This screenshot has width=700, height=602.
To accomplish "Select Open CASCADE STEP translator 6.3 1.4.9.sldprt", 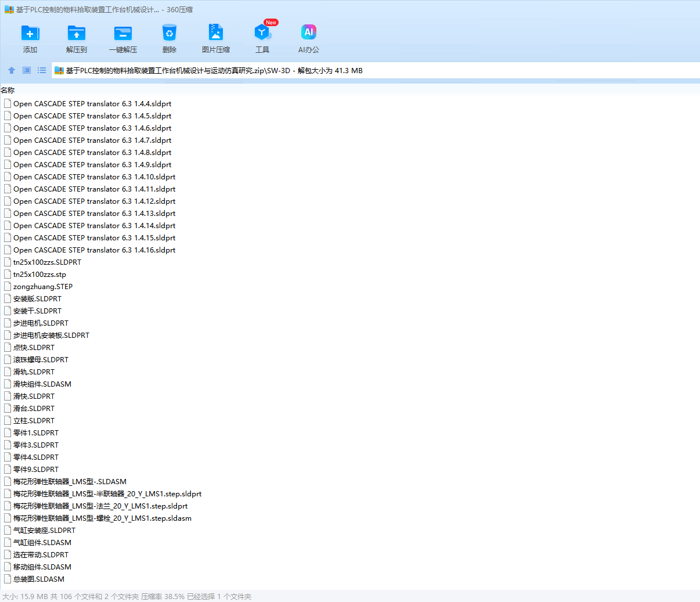I will [92, 164].
